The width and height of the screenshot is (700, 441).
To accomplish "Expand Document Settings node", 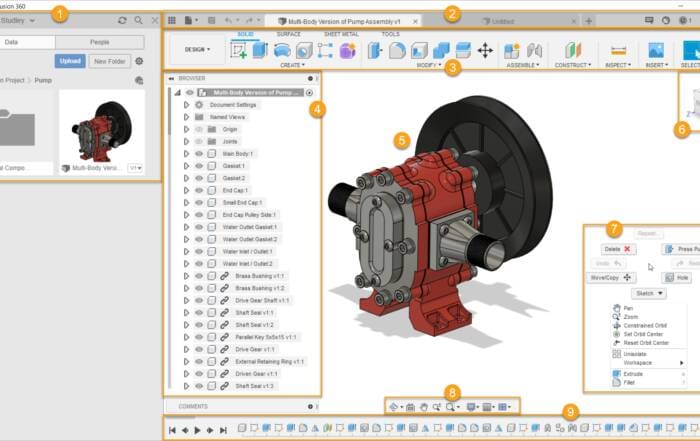I will tap(186, 105).
